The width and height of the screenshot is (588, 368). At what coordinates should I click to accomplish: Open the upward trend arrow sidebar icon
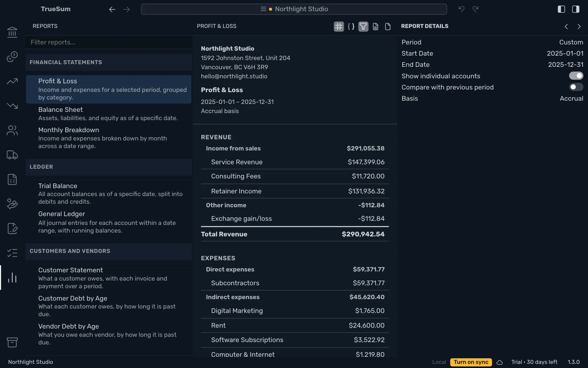pos(12,81)
